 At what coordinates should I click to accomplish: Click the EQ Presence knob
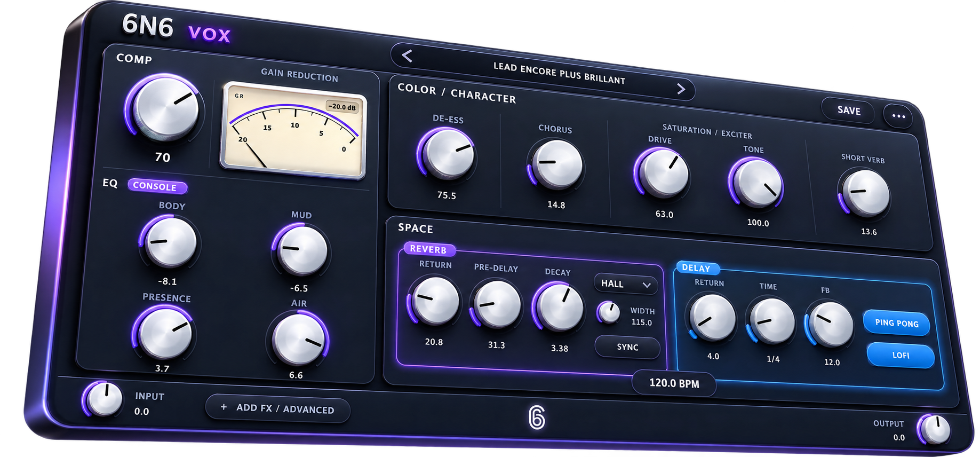[165, 333]
